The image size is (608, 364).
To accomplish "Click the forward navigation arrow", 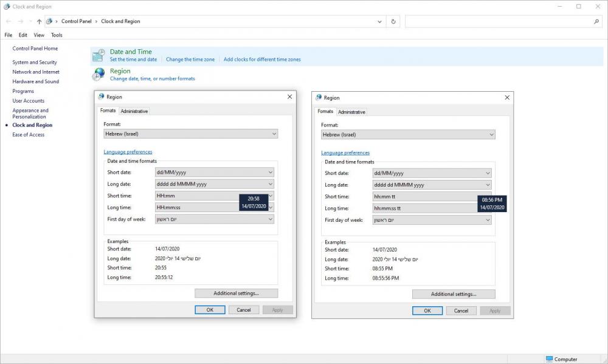I will (21, 22).
